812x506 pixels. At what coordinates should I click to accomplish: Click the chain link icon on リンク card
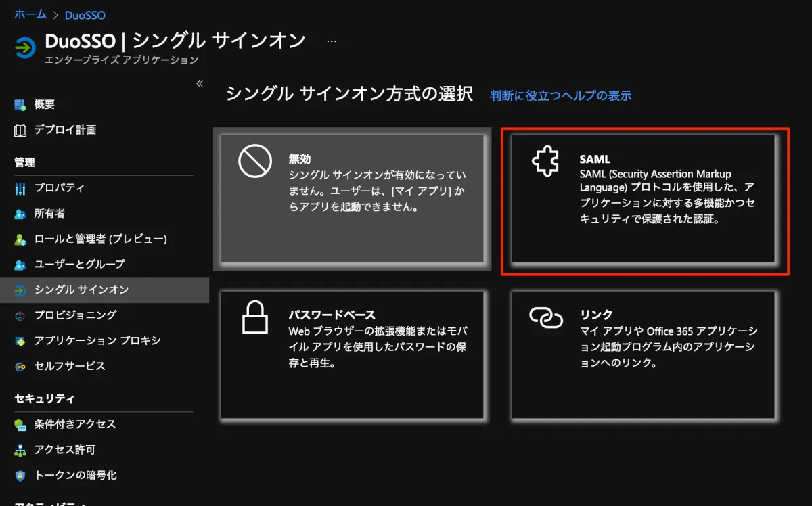546,317
